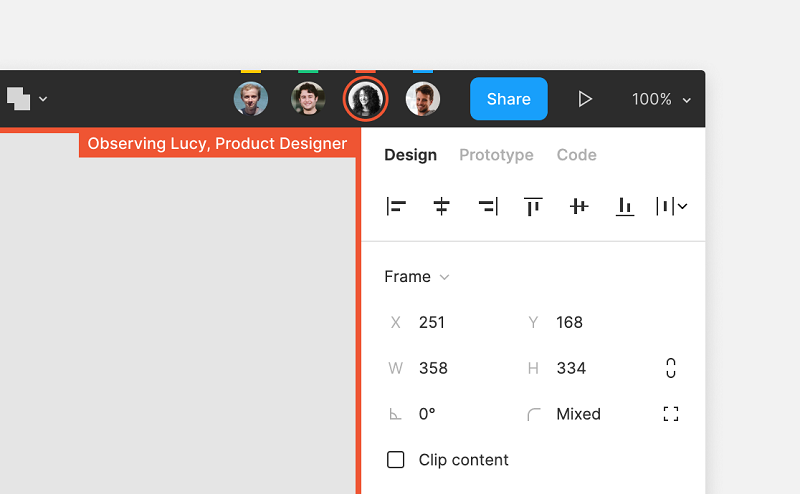Enable the Clip content checkbox
This screenshot has height=494, width=800.
tap(396, 460)
